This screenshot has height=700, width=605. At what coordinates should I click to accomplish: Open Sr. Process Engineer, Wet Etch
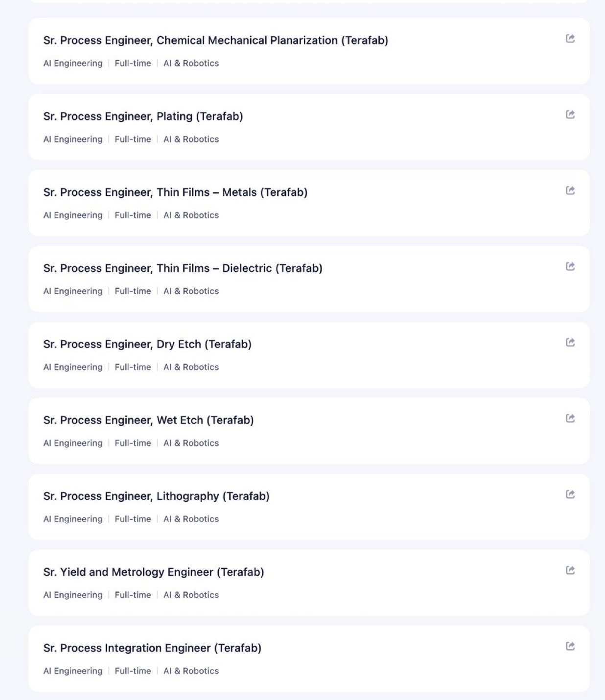148,420
